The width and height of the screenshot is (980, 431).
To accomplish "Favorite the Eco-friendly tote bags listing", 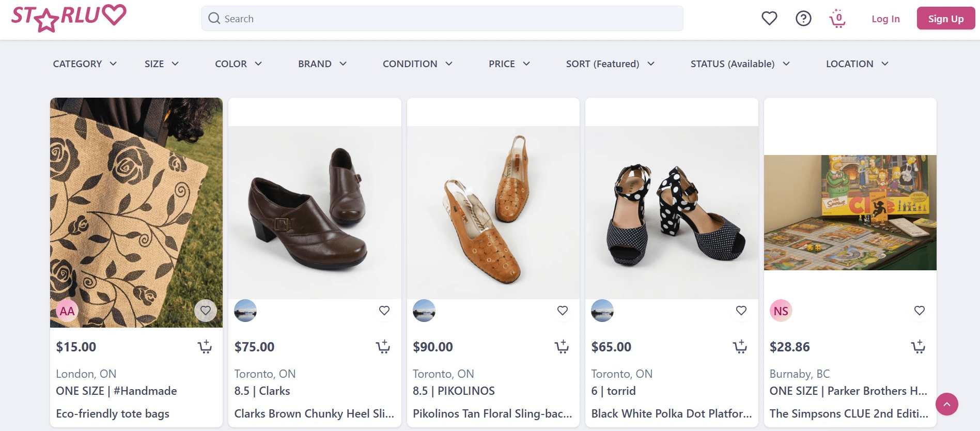I will 206,311.
